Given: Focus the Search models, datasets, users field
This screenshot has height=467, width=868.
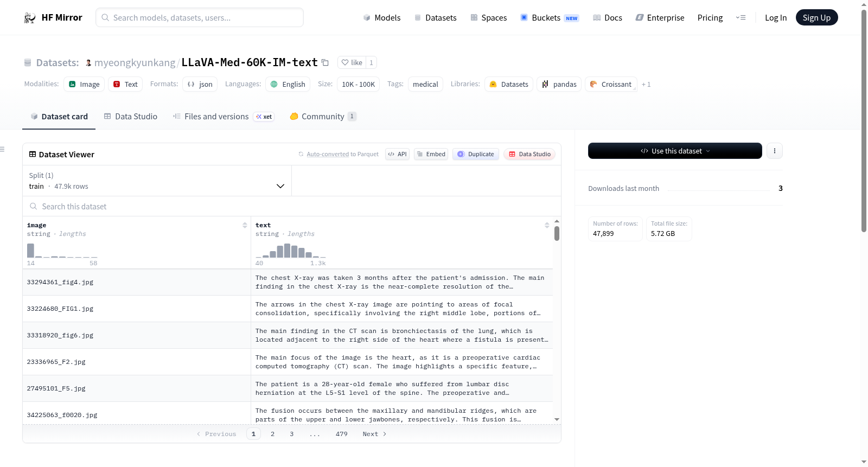Looking at the screenshot, I should click(200, 17).
